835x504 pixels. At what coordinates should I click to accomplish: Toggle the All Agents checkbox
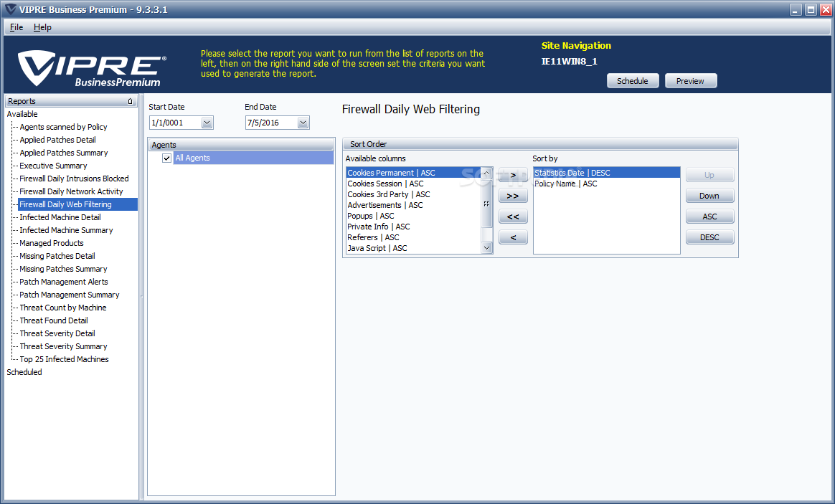(x=166, y=158)
